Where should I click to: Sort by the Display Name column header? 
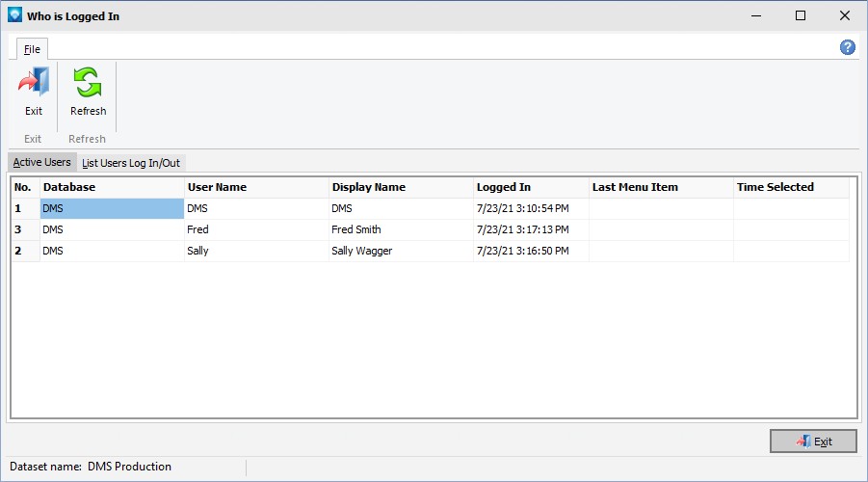tap(401, 187)
